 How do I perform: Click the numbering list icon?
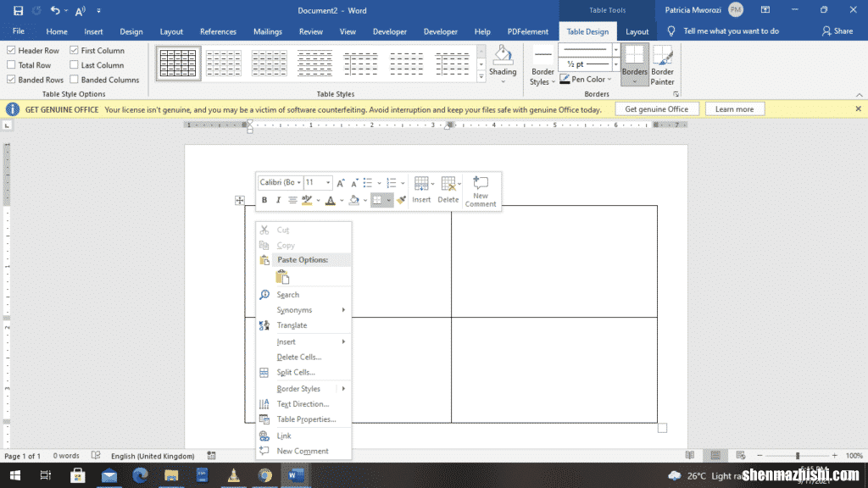click(x=392, y=183)
